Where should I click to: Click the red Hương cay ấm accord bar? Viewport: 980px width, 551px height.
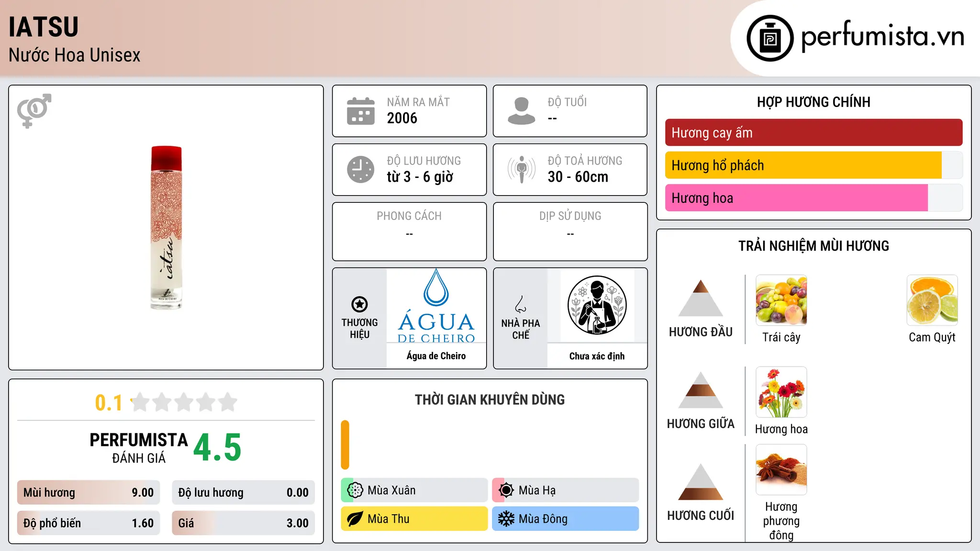pyautogui.click(x=813, y=132)
